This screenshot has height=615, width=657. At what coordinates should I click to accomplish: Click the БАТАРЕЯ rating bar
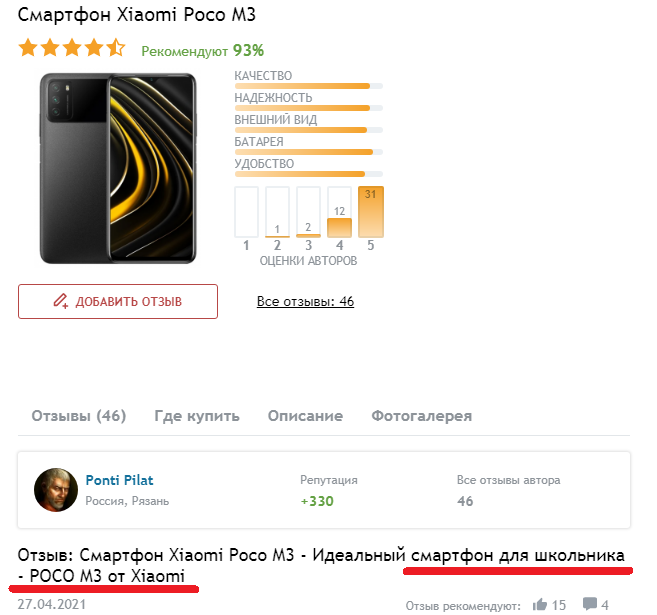[308, 152]
